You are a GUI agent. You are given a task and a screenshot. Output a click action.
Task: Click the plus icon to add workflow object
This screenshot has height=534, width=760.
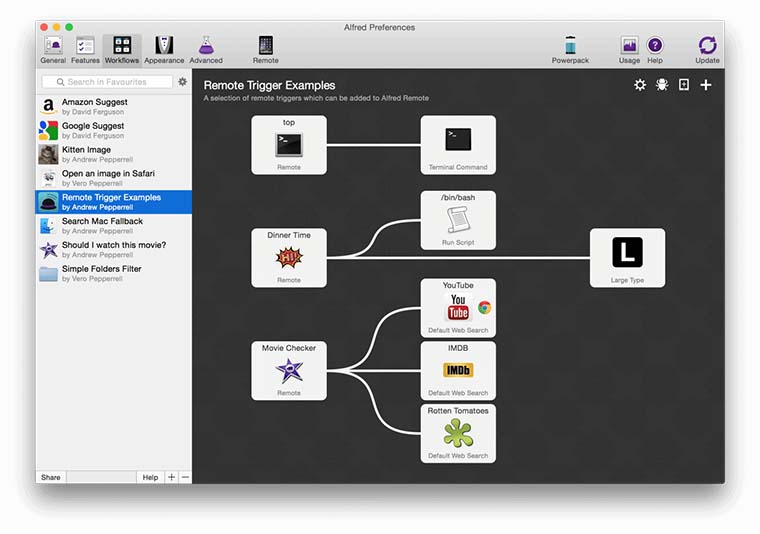[x=706, y=85]
